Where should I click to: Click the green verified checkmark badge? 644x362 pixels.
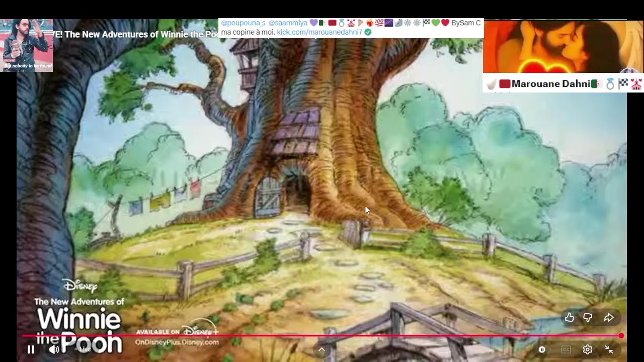click(x=368, y=32)
